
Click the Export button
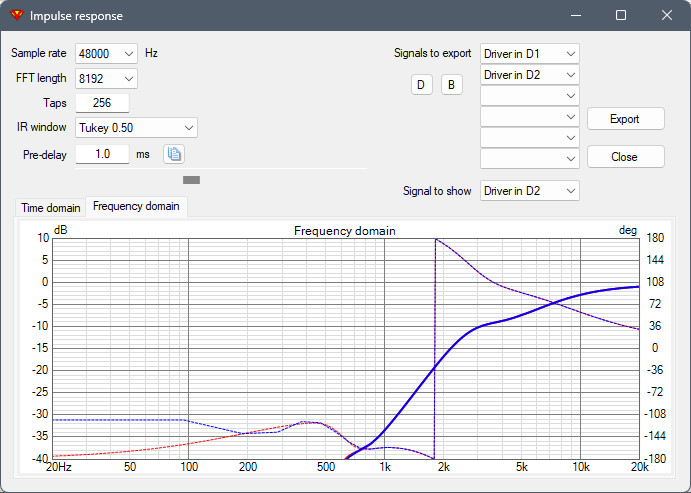click(x=625, y=119)
